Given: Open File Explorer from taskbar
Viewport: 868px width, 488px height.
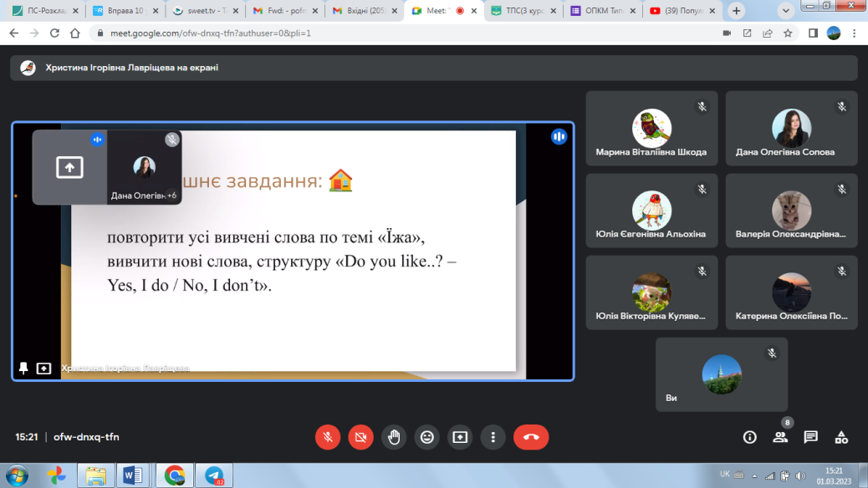Looking at the screenshot, I should [95, 475].
